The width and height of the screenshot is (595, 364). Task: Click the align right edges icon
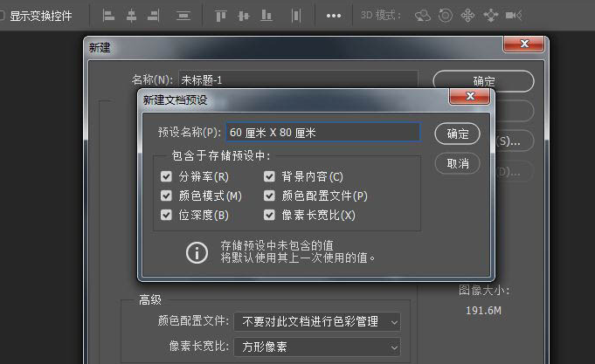click(154, 16)
